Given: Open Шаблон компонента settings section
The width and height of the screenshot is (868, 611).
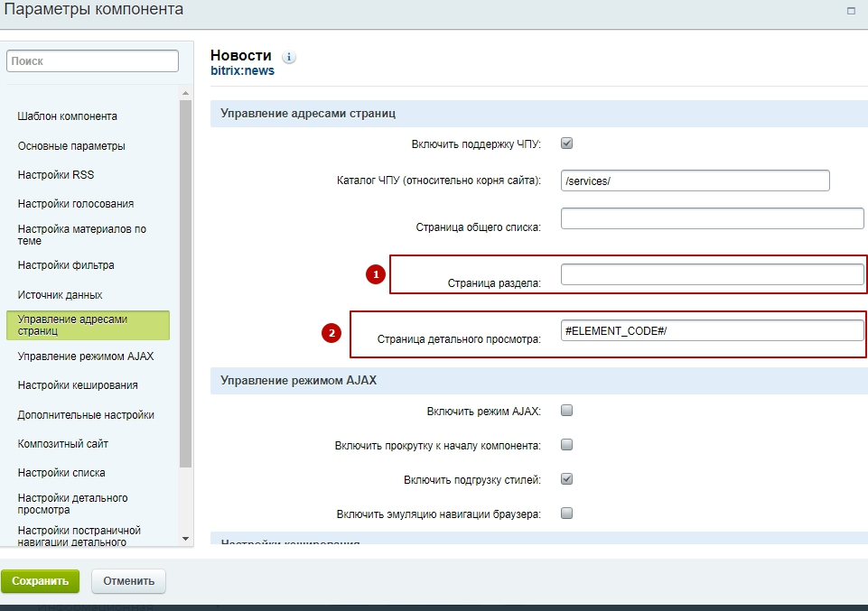Looking at the screenshot, I should (x=68, y=116).
